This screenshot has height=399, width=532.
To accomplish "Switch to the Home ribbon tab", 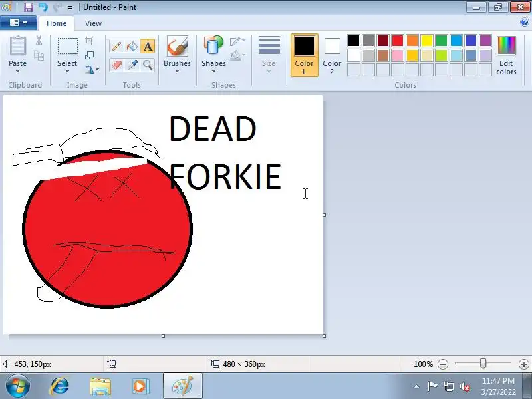I will (x=57, y=23).
